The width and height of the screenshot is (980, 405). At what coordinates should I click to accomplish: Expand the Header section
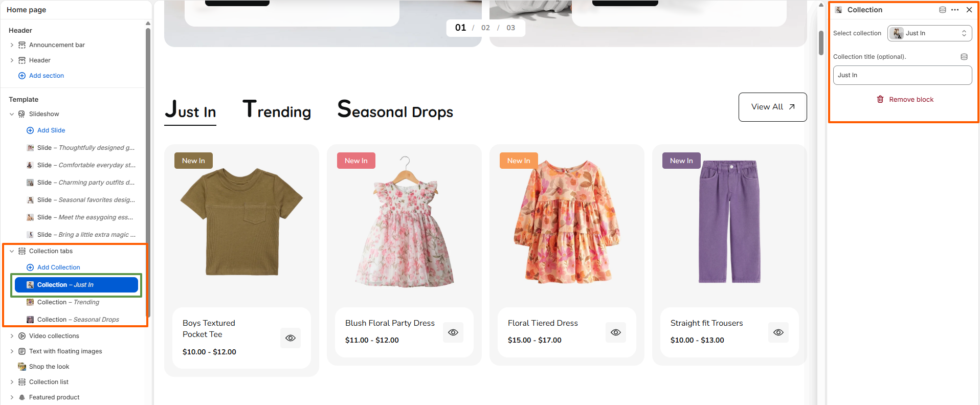(x=12, y=60)
